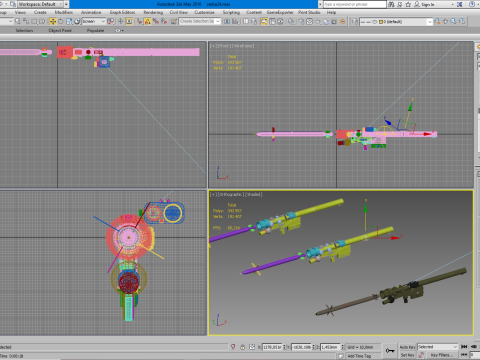This screenshot has width=480, height=360.
Task: Toggle the Layer Explorer
Action: tap(254, 21)
